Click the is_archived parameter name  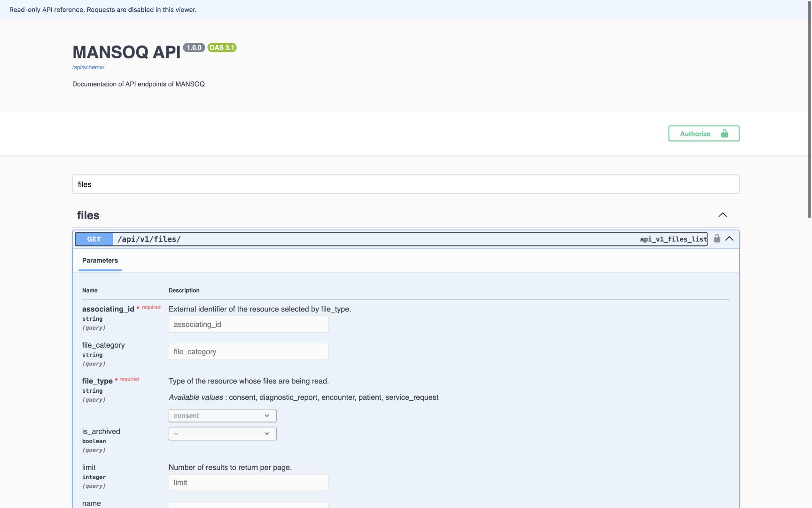[101, 431]
